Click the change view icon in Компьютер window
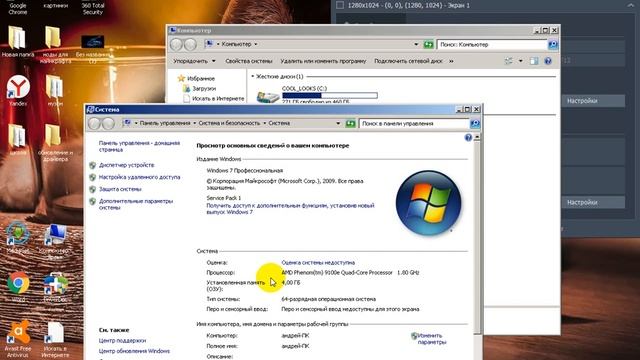Image resolution: width=640 pixels, height=360 pixels. [x=509, y=61]
